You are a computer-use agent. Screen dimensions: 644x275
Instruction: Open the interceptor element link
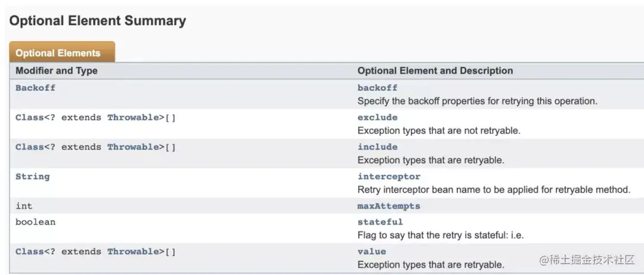(x=389, y=177)
